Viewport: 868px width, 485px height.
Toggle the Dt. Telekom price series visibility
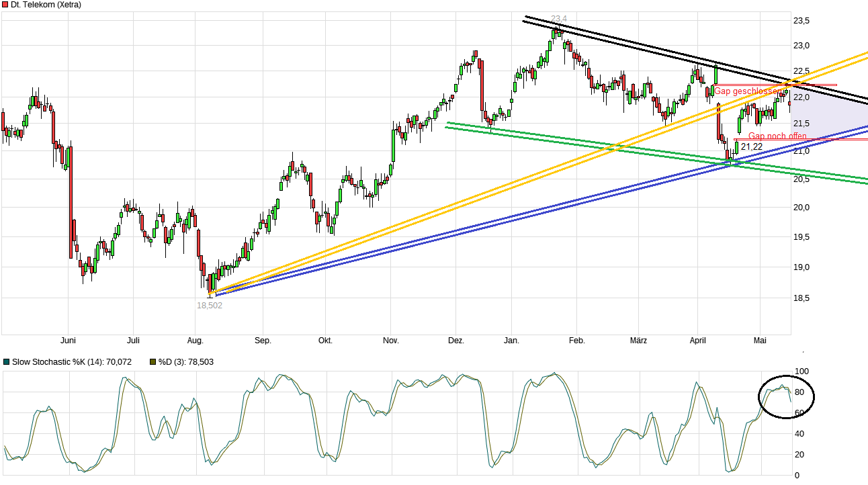pos(5,4)
